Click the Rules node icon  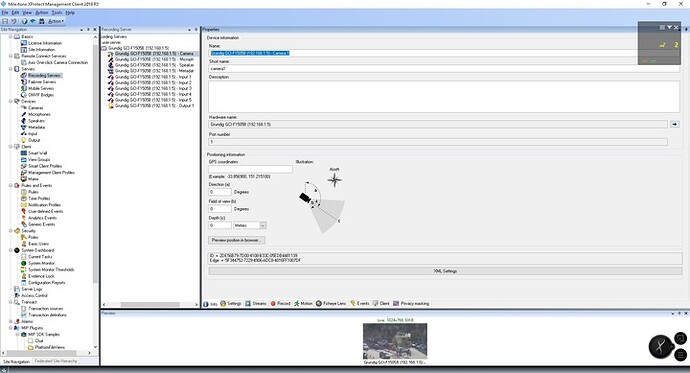[x=24, y=192]
